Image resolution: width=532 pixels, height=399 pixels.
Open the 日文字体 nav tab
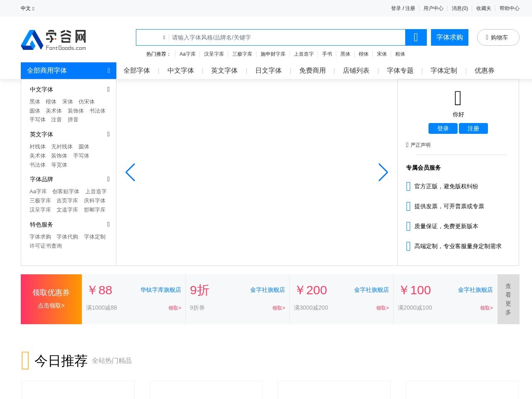pyautogui.click(x=268, y=71)
